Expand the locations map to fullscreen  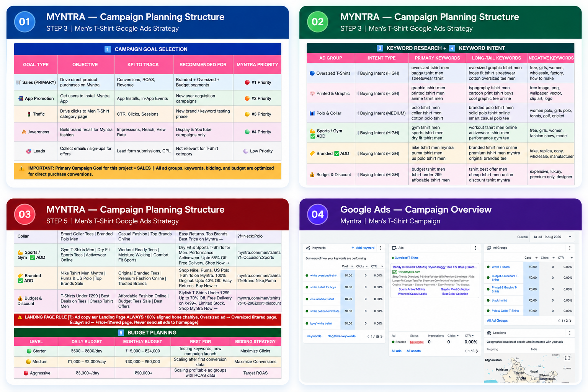coord(567,358)
